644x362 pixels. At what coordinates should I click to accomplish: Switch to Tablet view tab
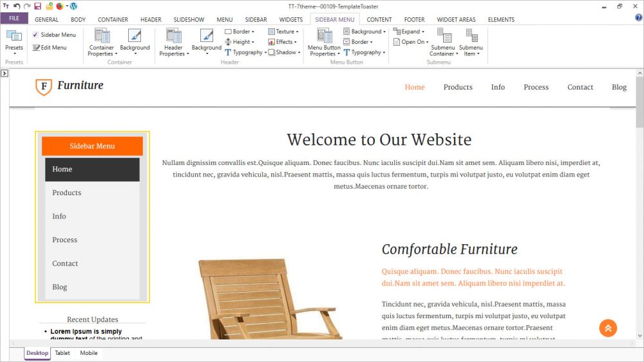[x=62, y=353]
